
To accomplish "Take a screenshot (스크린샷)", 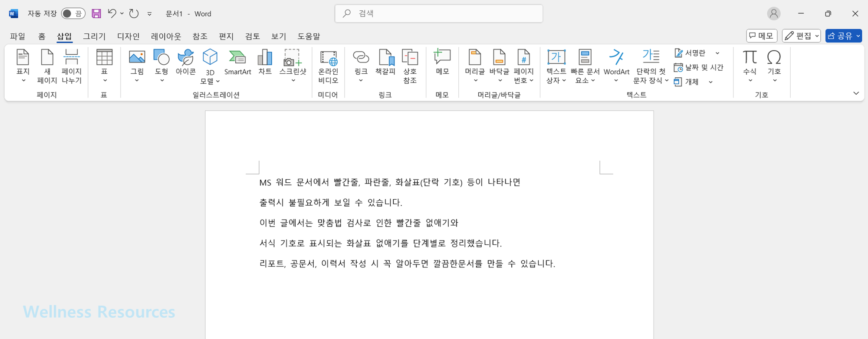I will [293, 66].
